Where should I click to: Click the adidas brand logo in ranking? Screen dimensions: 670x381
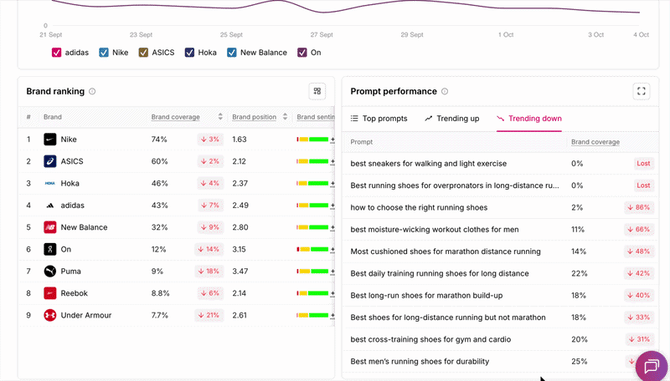[50, 205]
